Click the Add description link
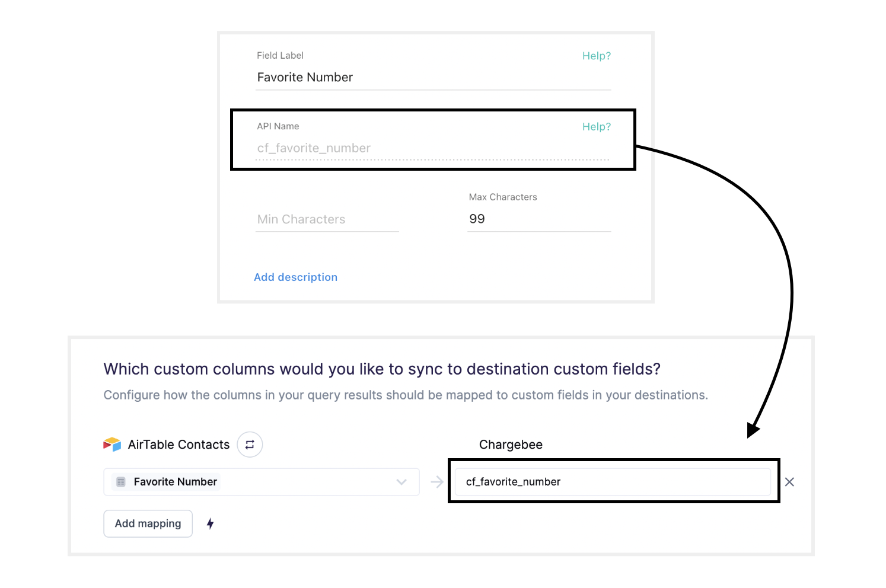Screen dimensions: 886x588 [x=295, y=277]
